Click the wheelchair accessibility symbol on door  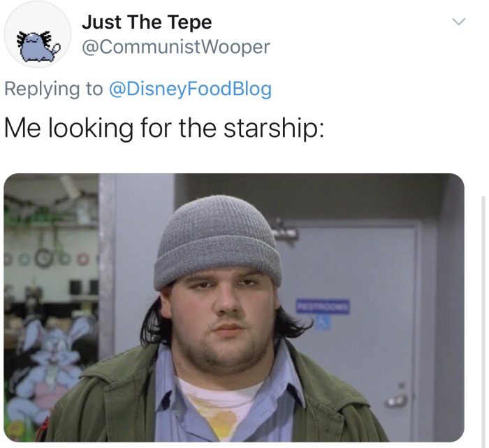[x=321, y=322]
